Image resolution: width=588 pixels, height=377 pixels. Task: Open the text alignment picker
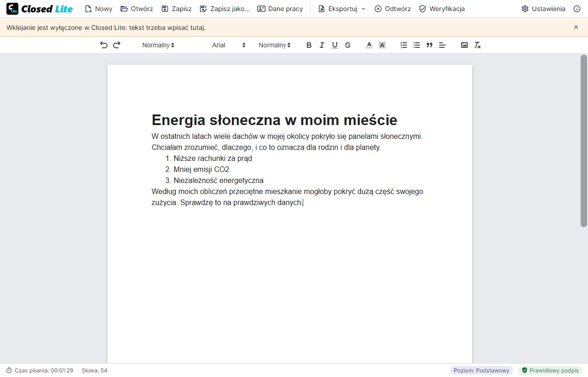point(442,45)
